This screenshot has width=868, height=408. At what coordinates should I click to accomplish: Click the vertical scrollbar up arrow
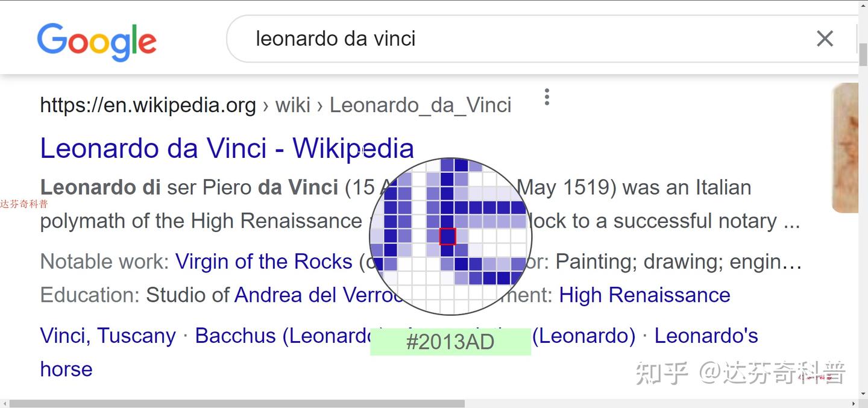pos(863,5)
